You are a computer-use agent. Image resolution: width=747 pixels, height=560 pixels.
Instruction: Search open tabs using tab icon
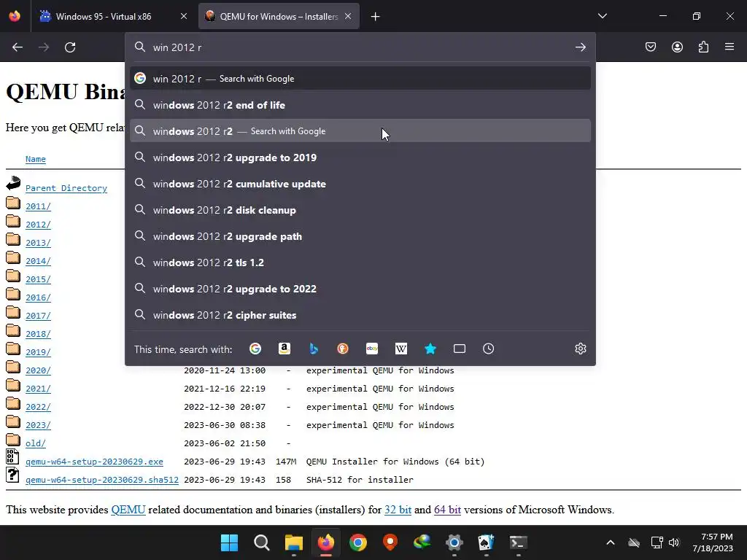(x=460, y=349)
